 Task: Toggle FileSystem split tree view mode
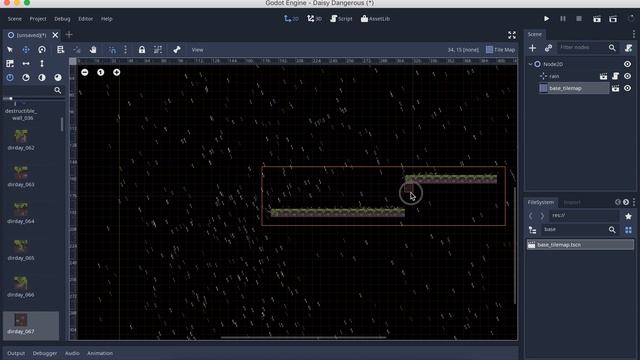pos(532,230)
